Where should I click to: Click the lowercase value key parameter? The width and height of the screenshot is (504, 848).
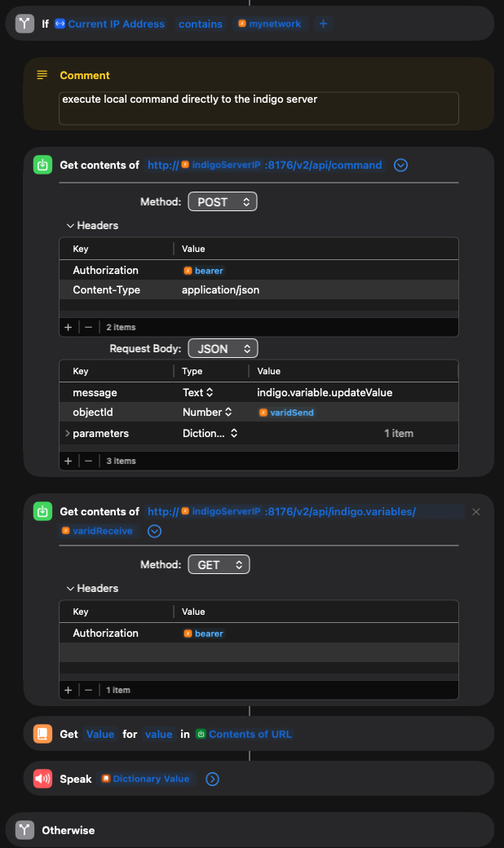(x=158, y=734)
